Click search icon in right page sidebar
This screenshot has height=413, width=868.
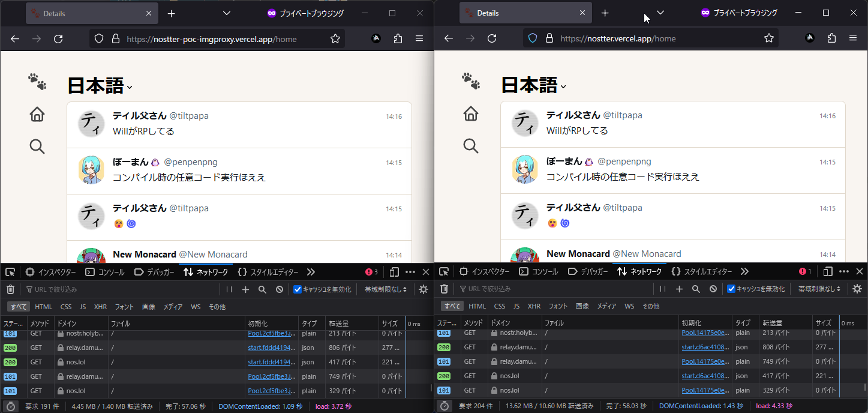pyautogui.click(x=471, y=146)
